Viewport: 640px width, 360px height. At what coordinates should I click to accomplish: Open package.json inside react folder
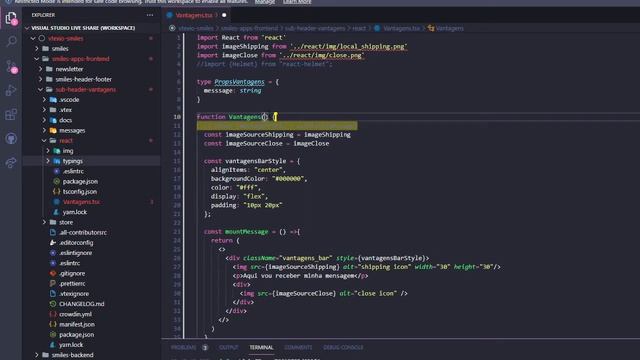80,181
